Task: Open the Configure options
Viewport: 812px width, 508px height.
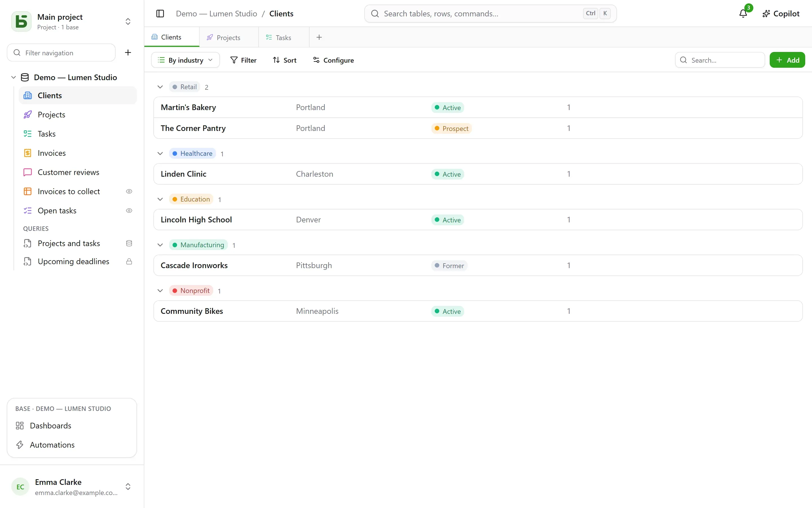Action: 334,60
